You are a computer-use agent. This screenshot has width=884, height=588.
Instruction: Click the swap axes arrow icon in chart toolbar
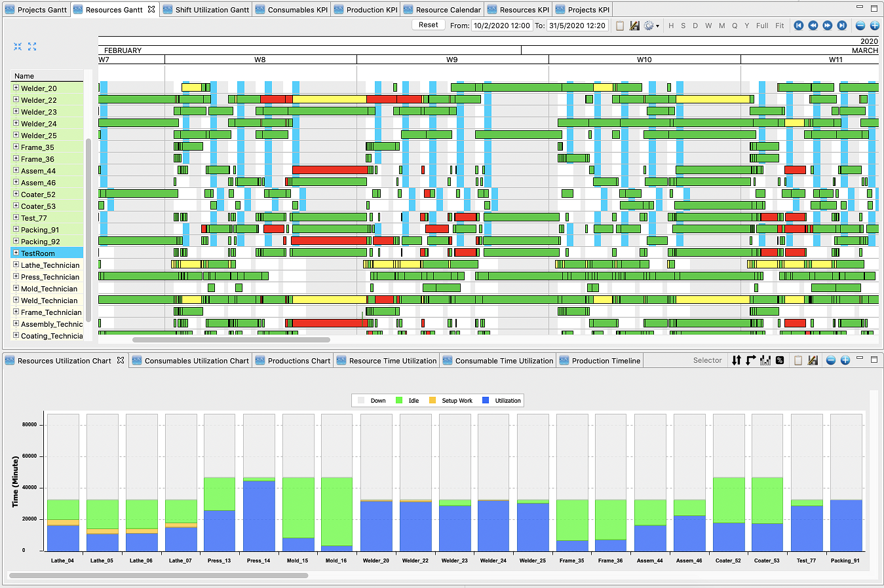(x=751, y=360)
